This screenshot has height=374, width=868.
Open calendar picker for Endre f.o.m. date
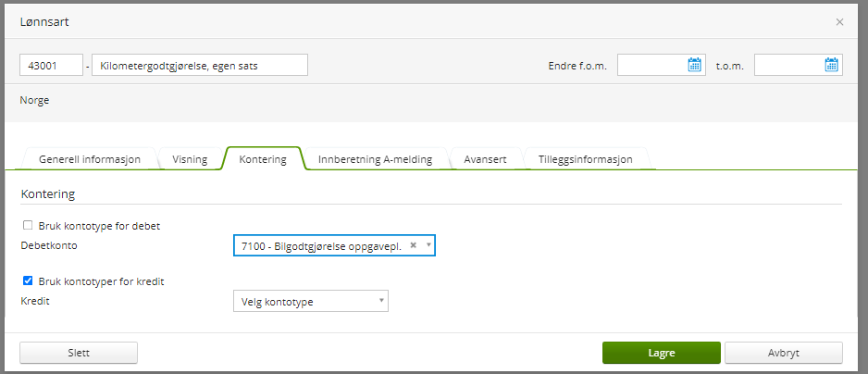(x=694, y=65)
